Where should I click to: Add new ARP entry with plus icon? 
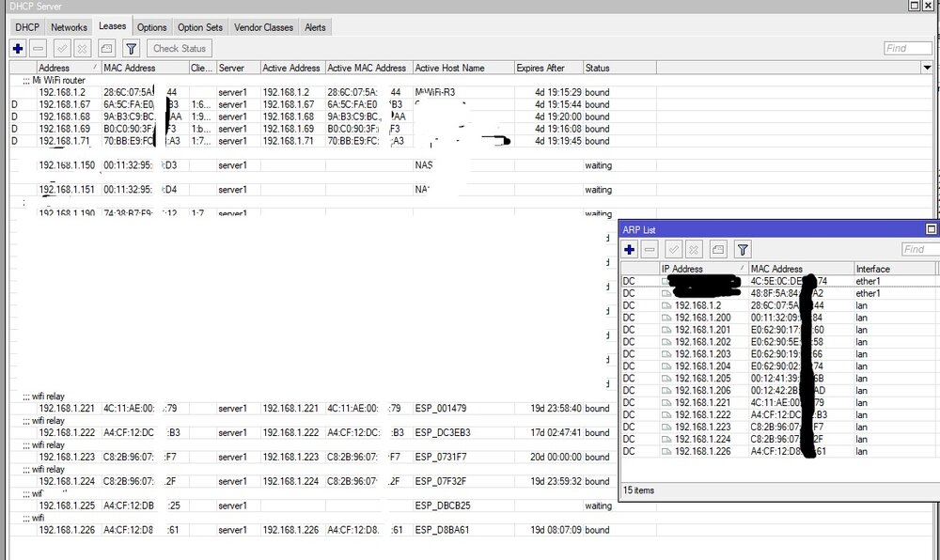[x=630, y=249]
